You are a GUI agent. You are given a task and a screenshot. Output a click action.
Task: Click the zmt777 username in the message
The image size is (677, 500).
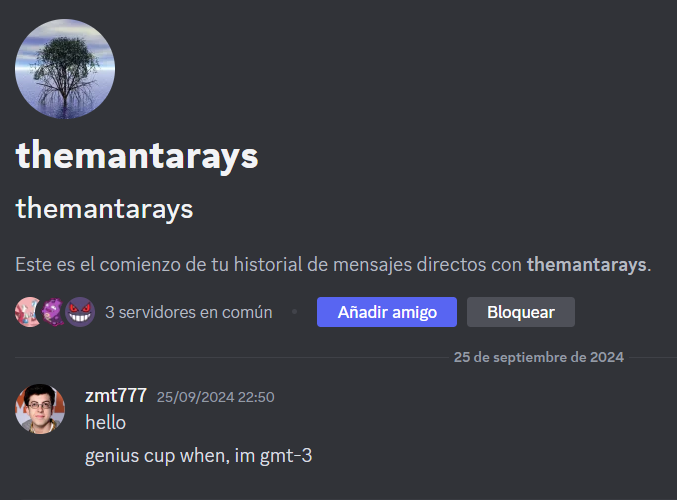point(116,396)
